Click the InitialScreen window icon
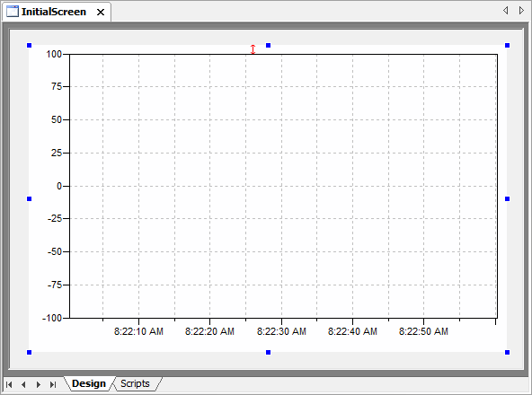 click(13, 11)
